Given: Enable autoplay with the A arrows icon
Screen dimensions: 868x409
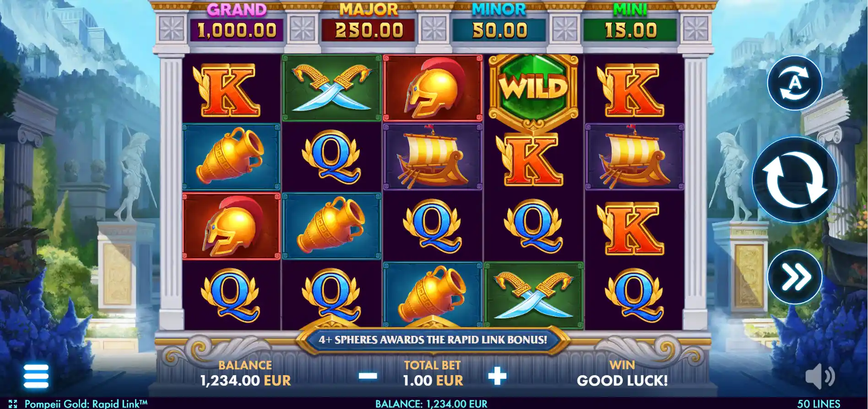Looking at the screenshot, I should [x=795, y=83].
